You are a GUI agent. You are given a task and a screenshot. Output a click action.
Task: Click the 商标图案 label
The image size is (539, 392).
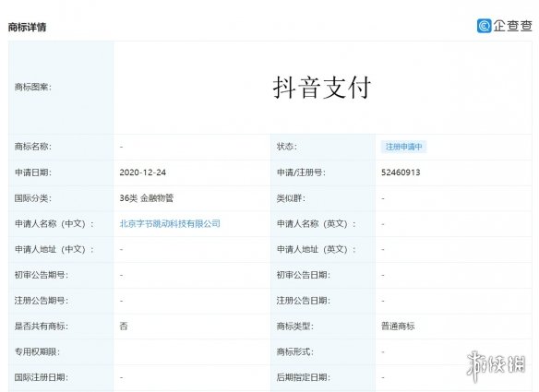33,88
